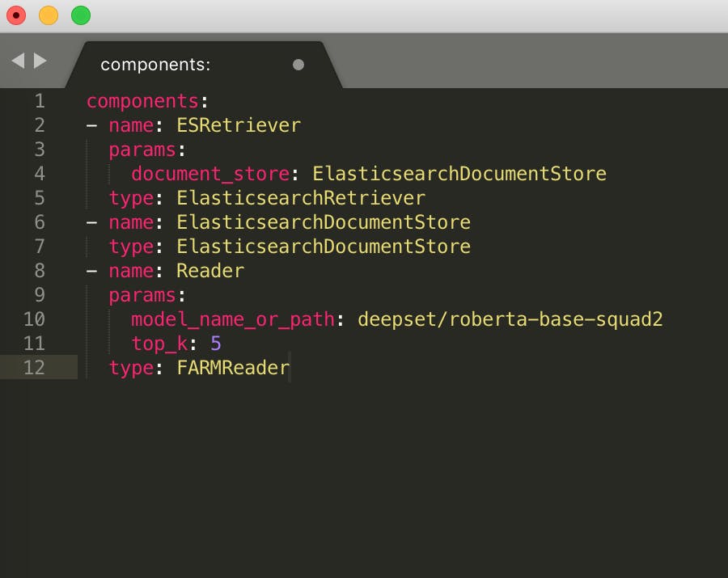
Task: Close the components: tab using the unsaved-changes dot
Action: tap(298, 65)
